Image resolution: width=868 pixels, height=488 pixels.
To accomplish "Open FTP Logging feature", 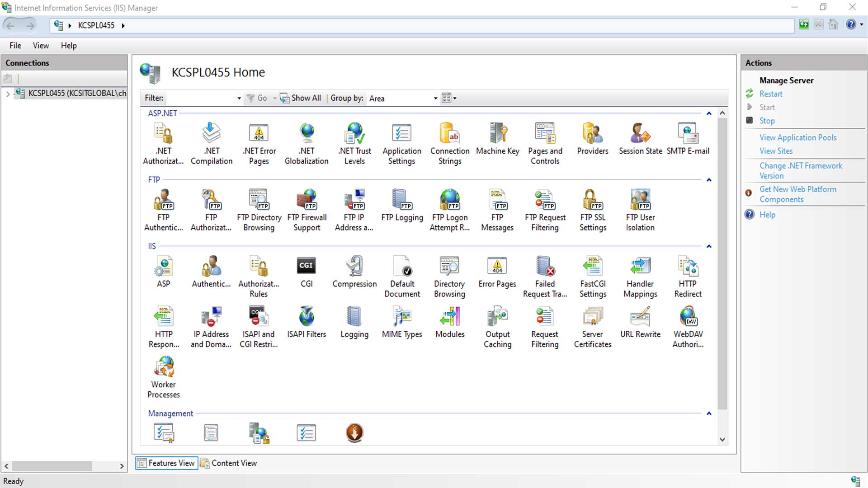I will (x=402, y=205).
